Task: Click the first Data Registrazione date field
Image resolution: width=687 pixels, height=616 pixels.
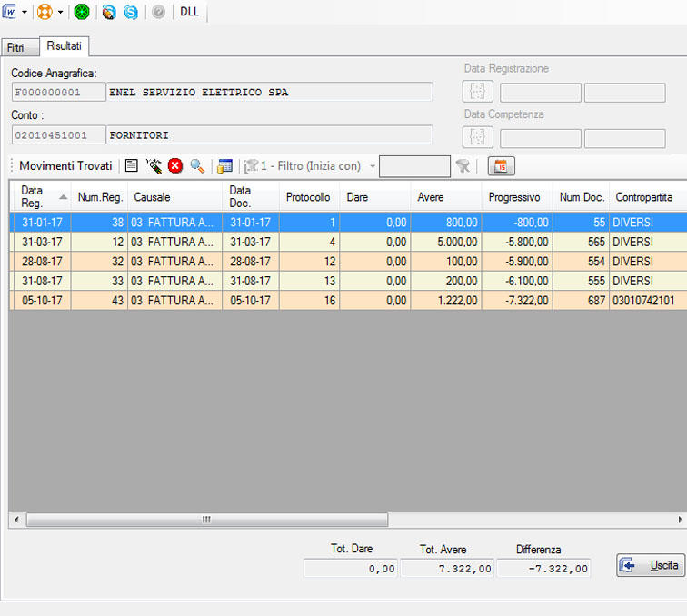Action: [x=540, y=93]
